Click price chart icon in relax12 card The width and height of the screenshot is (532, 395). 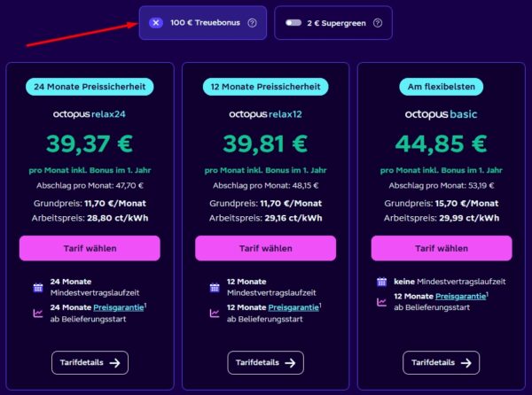click(x=215, y=313)
